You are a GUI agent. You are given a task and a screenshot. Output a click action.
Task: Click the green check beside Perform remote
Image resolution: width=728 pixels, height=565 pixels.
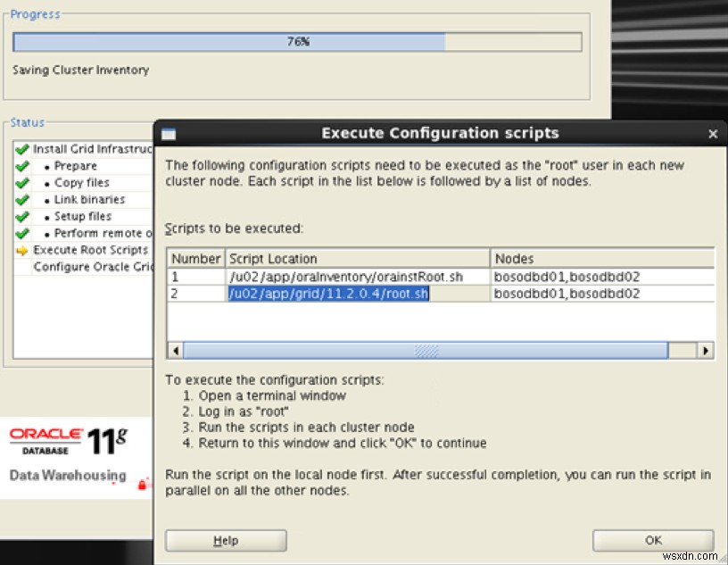point(21,233)
